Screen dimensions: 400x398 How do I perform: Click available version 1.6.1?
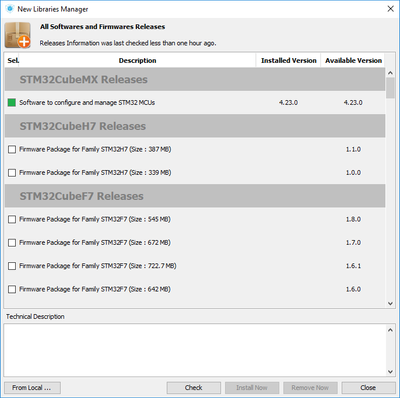(x=353, y=266)
